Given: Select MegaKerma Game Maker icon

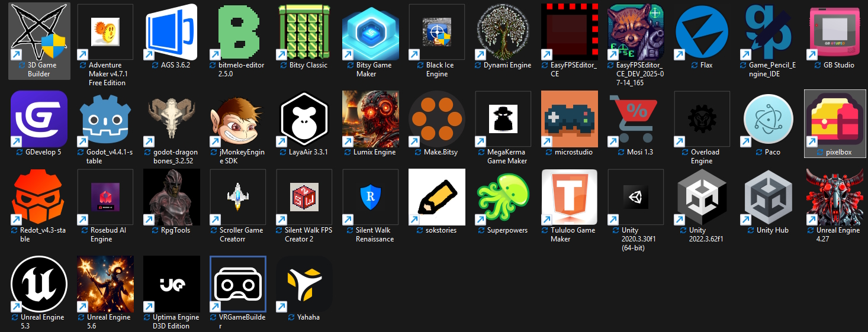Looking at the screenshot, I should 503,119.
